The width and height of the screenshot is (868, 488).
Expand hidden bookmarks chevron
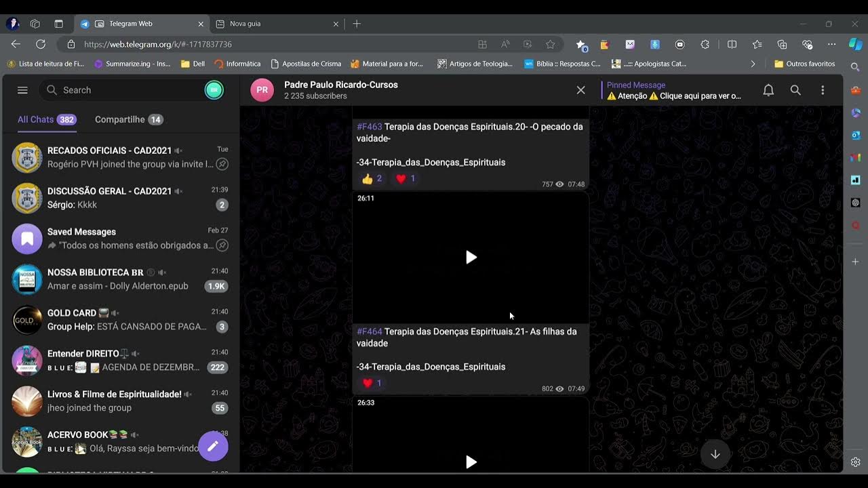pyautogui.click(x=753, y=64)
